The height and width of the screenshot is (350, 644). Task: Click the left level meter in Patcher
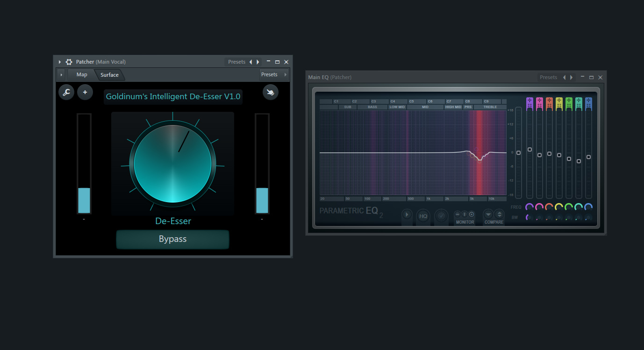click(x=84, y=163)
